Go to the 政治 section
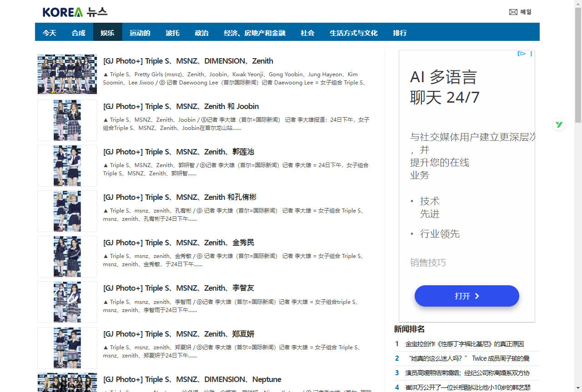Viewport: 582px width, 392px height. pyautogui.click(x=201, y=33)
